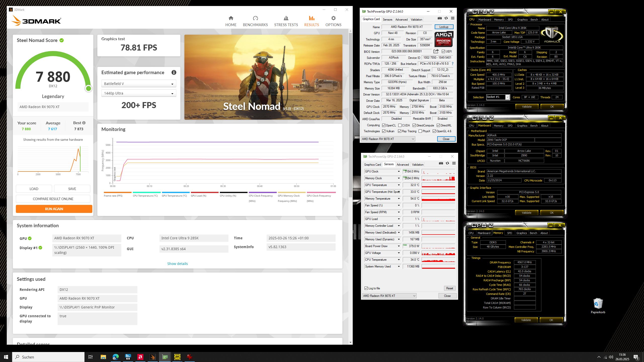Toggle the UEFI checkbox in GPU-Z

443,52
